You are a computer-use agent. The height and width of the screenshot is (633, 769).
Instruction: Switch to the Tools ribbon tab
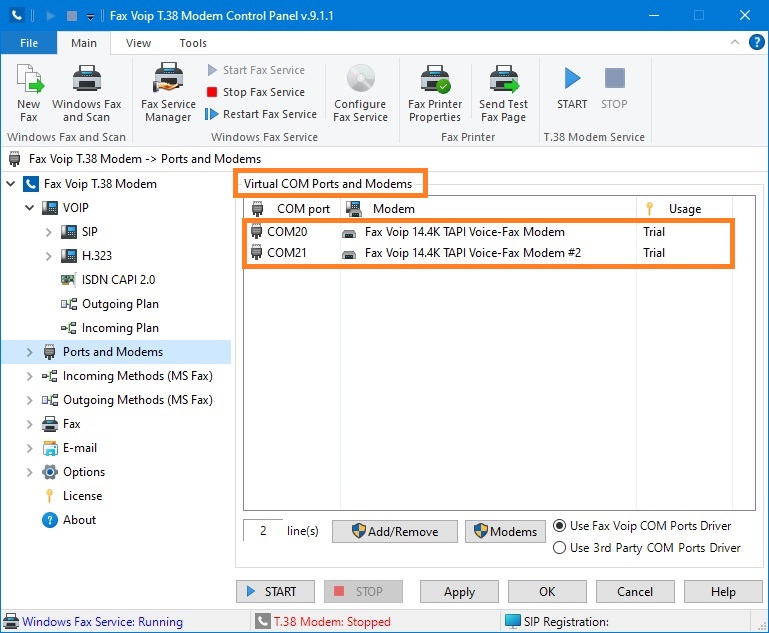[x=193, y=43]
